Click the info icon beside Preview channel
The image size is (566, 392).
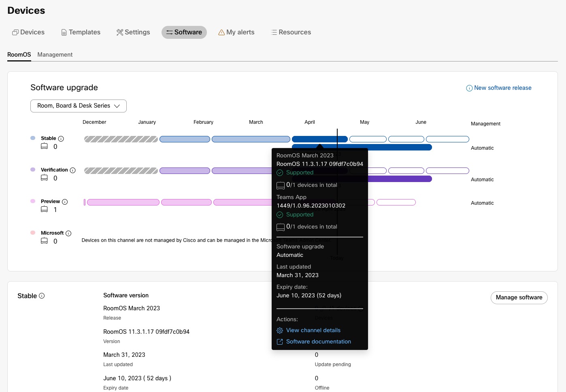pyautogui.click(x=65, y=202)
